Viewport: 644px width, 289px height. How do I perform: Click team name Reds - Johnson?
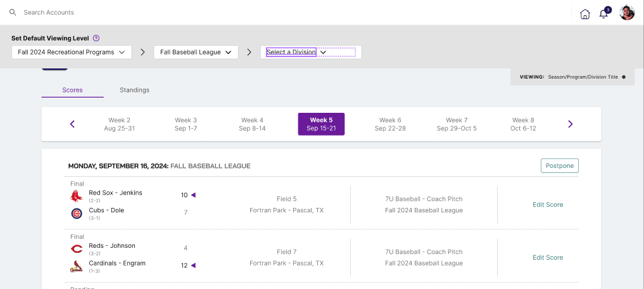pyautogui.click(x=112, y=246)
